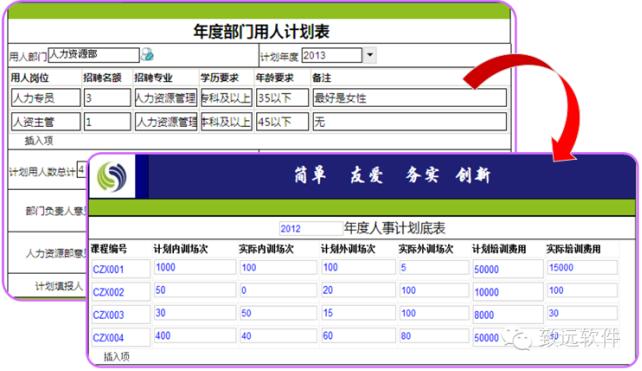Click the 备注 field containing 无
Screen dimensions: 642x371
[409, 122]
